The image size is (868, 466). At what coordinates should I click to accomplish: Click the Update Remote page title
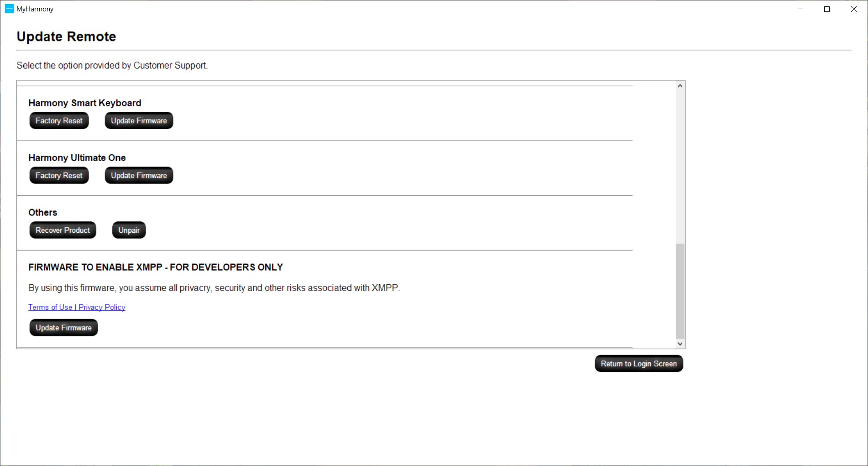tap(66, 37)
